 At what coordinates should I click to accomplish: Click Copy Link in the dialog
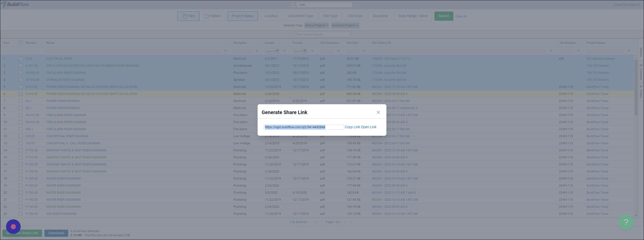tap(352, 127)
